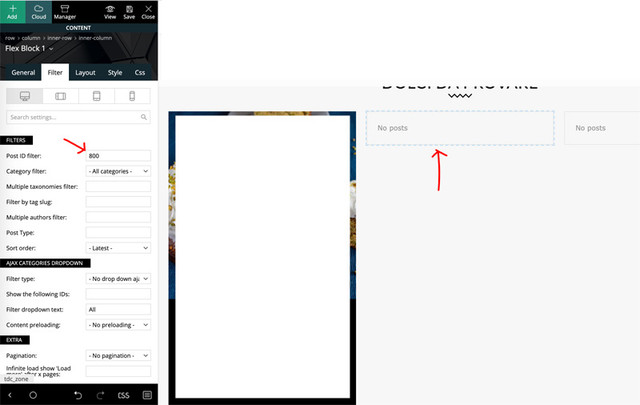Undo the last change
640x405 pixels.
pos(78,395)
